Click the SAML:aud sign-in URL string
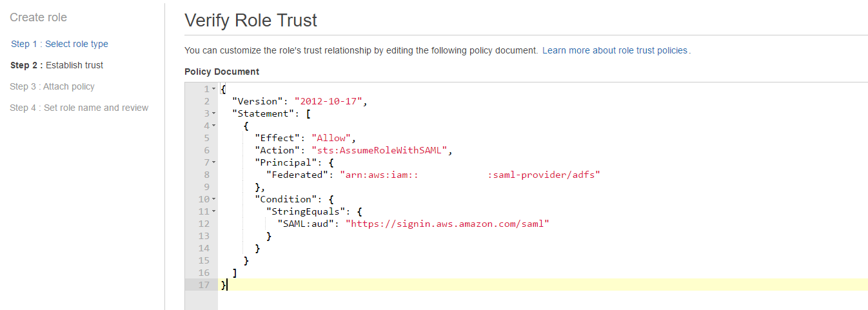The width and height of the screenshot is (868, 310). tap(447, 224)
